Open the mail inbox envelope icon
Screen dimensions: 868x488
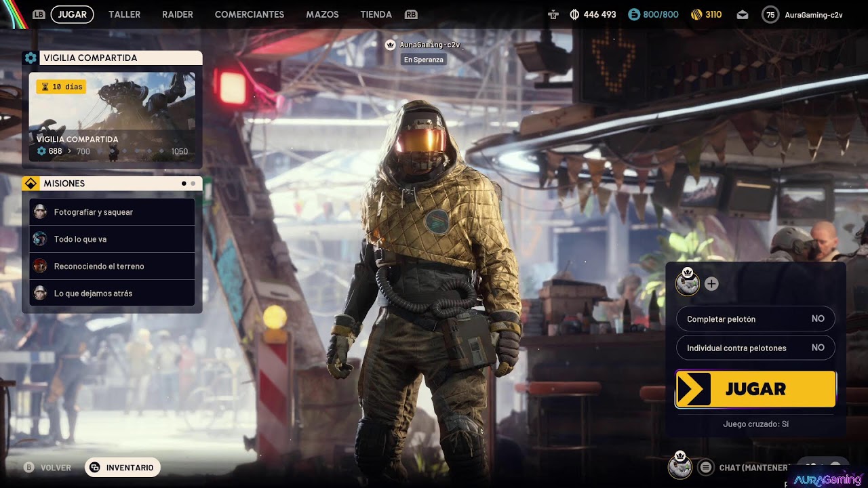click(x=743, y=14)
